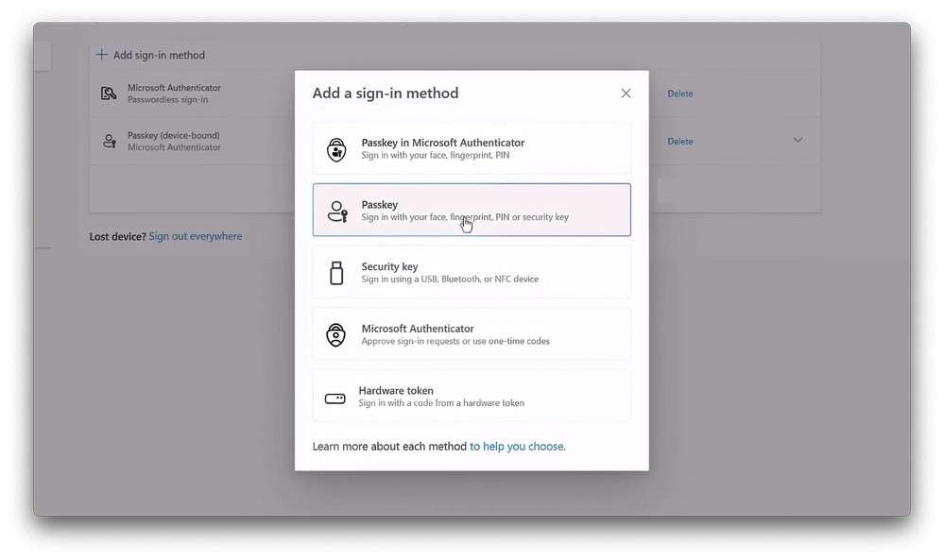This screenshot has height=560, width=944.
Task: Click the 'Passwordless sign-in' subtitle text
Action: pos(167,100)
